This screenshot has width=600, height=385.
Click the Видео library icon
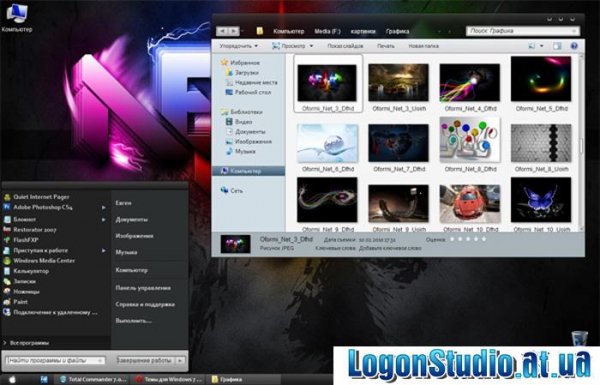[x=229, y=122]
